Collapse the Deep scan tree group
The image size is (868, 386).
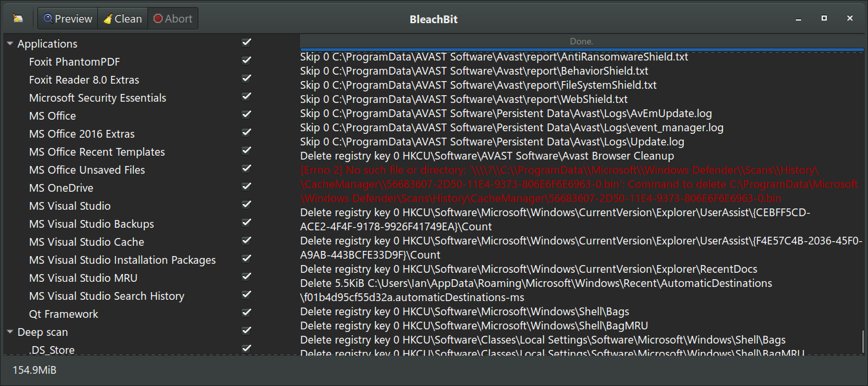click(x=10, y=332)
